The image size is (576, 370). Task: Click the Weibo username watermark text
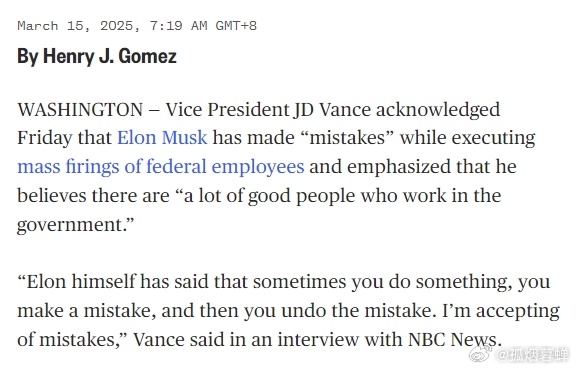pos(532,355)
